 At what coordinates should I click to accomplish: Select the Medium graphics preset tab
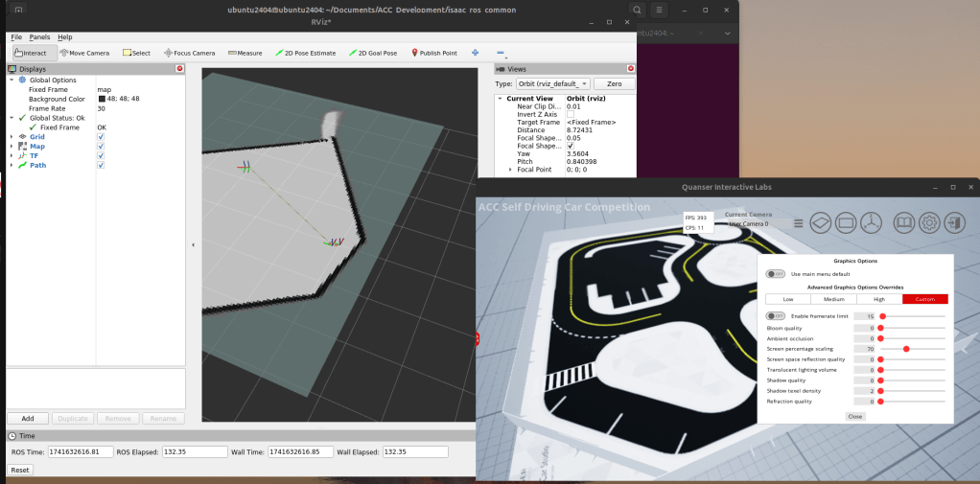pos(836,299)
